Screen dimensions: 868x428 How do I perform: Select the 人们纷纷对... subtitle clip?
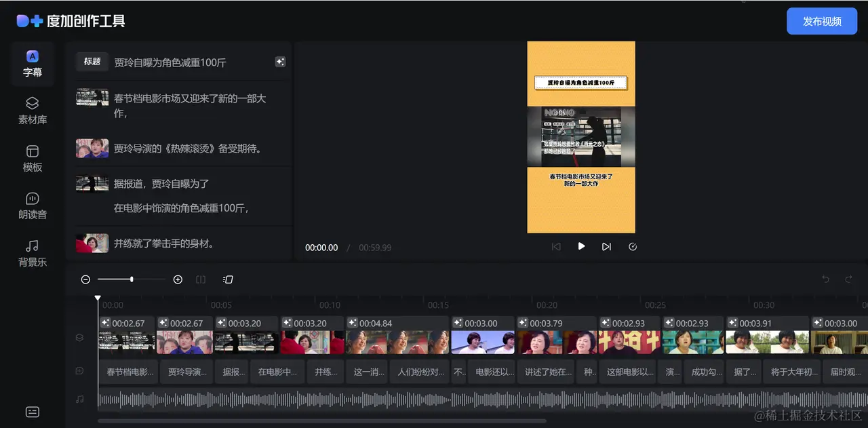(x=420, y=372)
